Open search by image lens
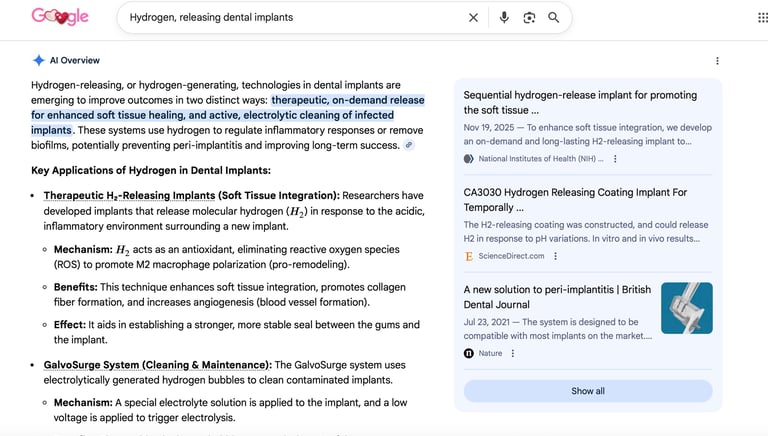 (529, 17)
